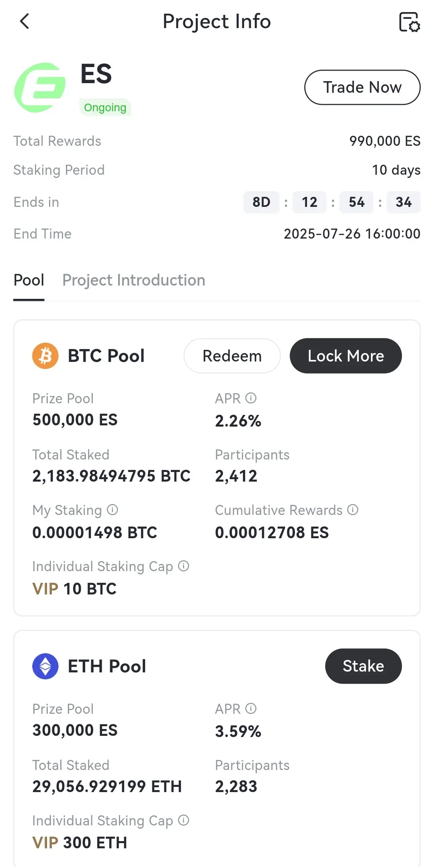Tap the BTC Pool bitcoin icon

pos(45,356)
